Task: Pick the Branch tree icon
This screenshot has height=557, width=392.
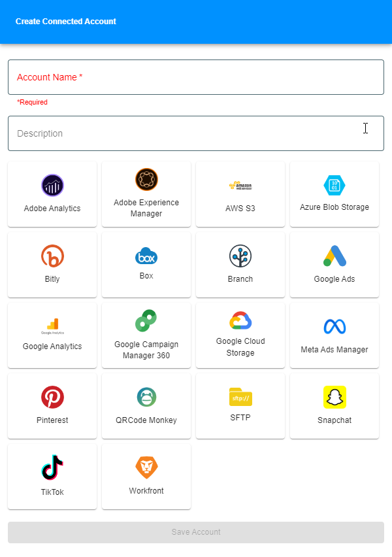Action: tap(240, 256)
